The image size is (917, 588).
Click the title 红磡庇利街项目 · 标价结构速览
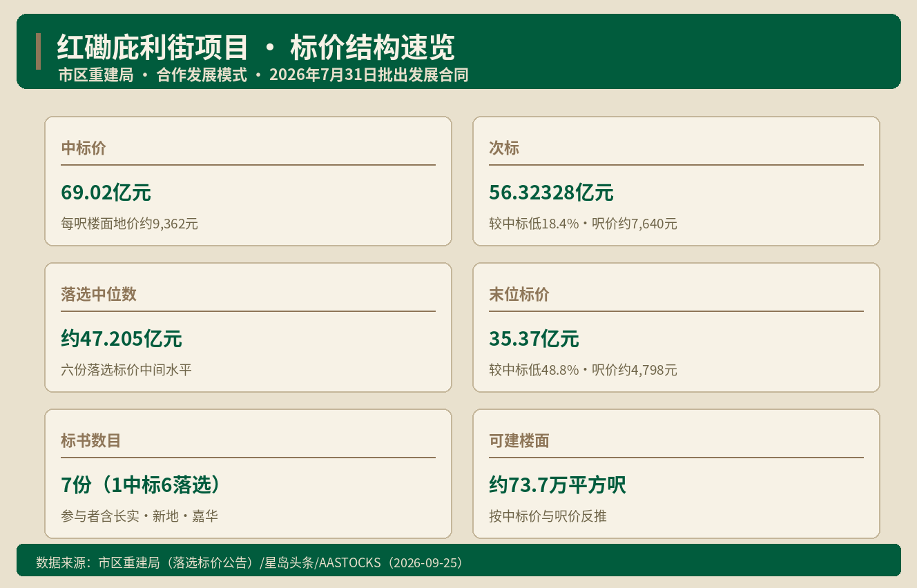point(256,48)
